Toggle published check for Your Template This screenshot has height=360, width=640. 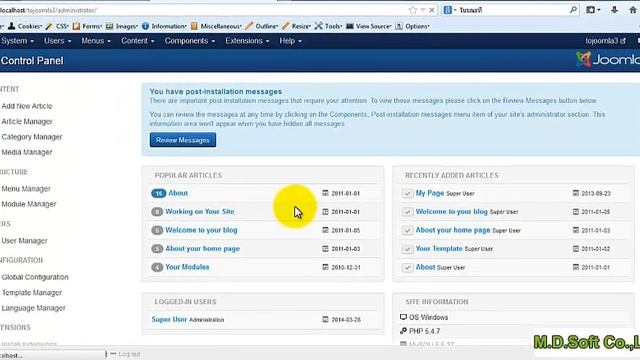tap(407, 249)
